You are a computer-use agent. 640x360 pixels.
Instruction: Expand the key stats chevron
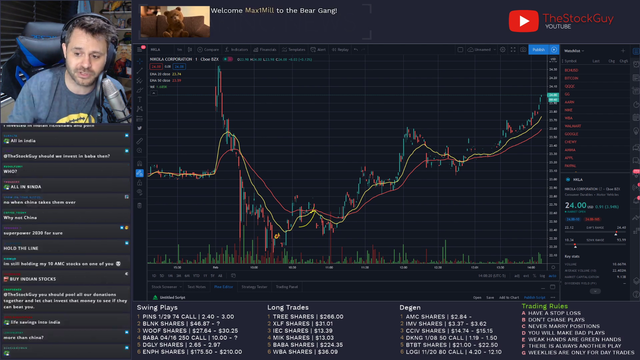coord(595,291)
